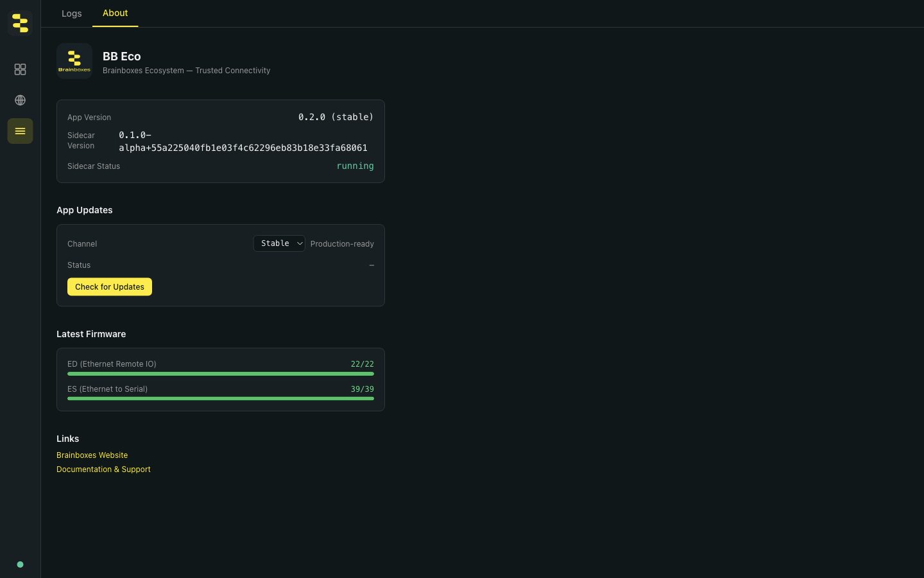Click the 'Sidecar Version' label
This screenshot has width=924, height=578.
point(81,141)
